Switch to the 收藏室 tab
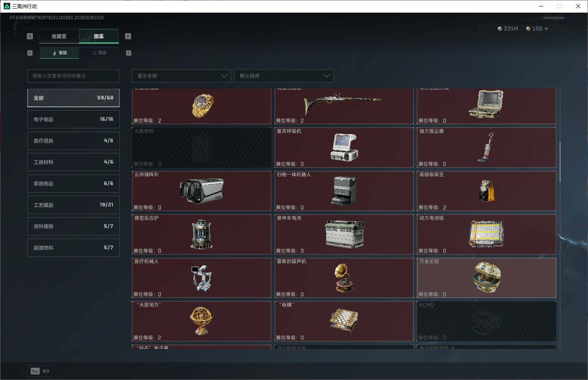Screen dimensions: 588x380 coord(59,36)
